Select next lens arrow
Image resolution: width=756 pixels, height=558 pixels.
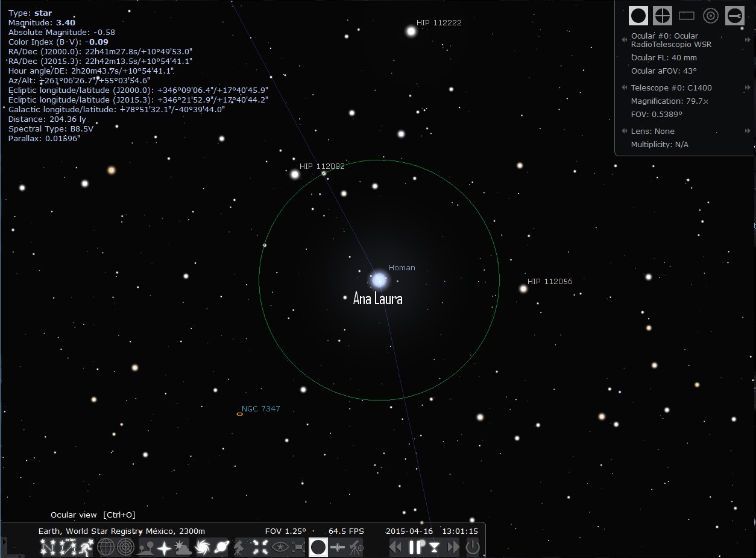coord(748,131)
